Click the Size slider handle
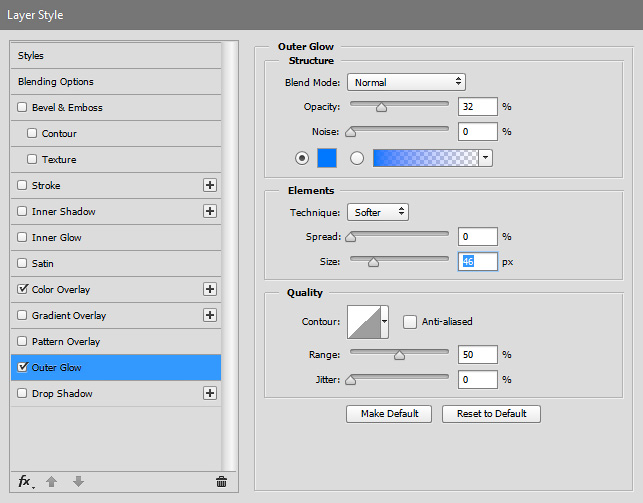Image resolution: width=643 pixels, height=503 pixels. pyautogui.click(x=373, y=262)
